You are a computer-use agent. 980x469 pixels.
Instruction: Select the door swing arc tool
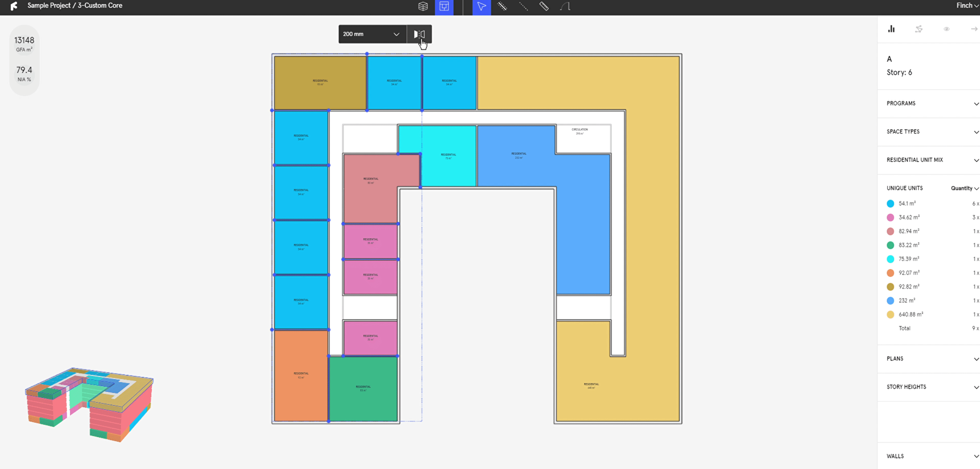(565, 6)
